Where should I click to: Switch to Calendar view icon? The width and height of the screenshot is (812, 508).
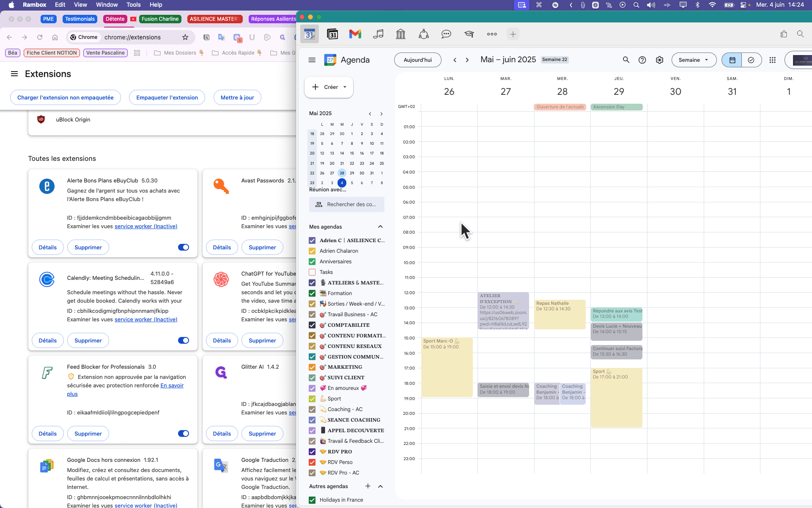point(732,60)
